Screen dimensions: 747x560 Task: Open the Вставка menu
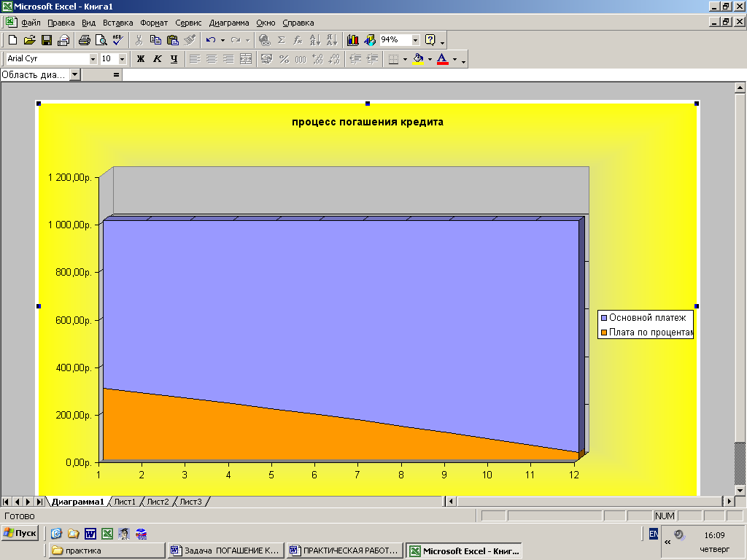point(117,23)
